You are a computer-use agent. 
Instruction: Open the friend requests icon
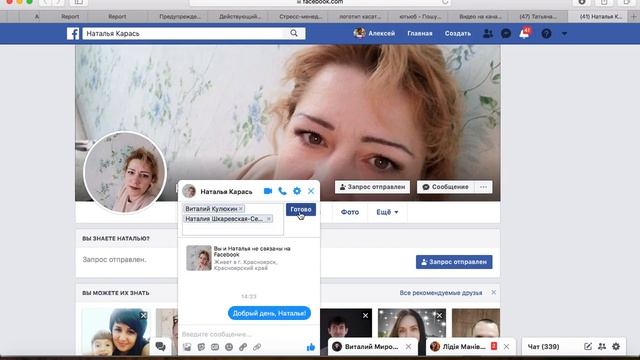tap(488, 33)
